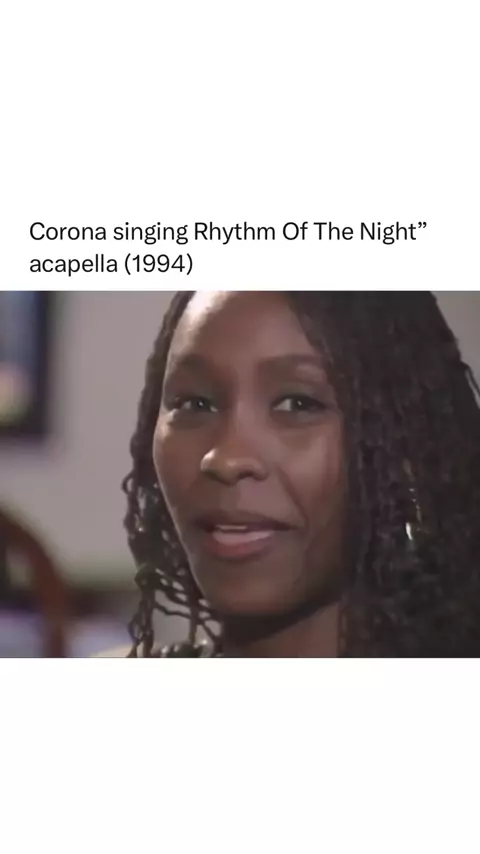Click the word "Of" in the caption
The image size is (480, 854).
pyautogui.click(x=295, y=232)
